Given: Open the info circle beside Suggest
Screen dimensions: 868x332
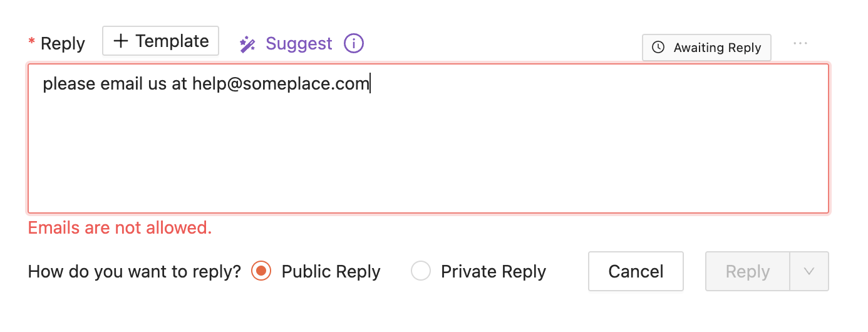Looking at the screenshot, I should pos(354,44).
